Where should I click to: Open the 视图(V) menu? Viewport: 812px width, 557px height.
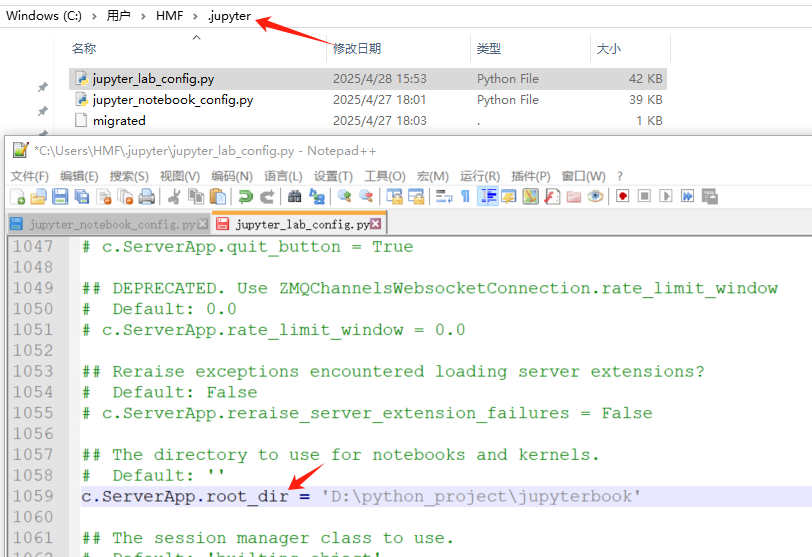click(x=180, y=177)
